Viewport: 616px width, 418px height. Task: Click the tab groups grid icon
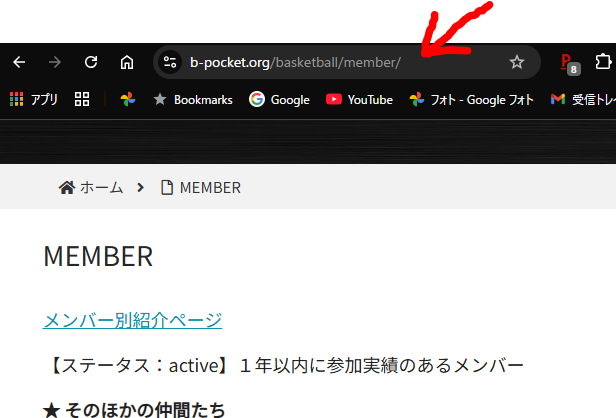(x=82, y=100)
